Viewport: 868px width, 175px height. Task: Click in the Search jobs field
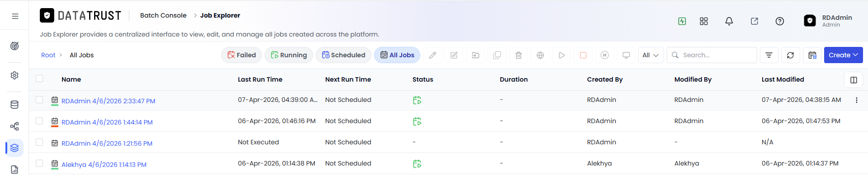(711, 55)
